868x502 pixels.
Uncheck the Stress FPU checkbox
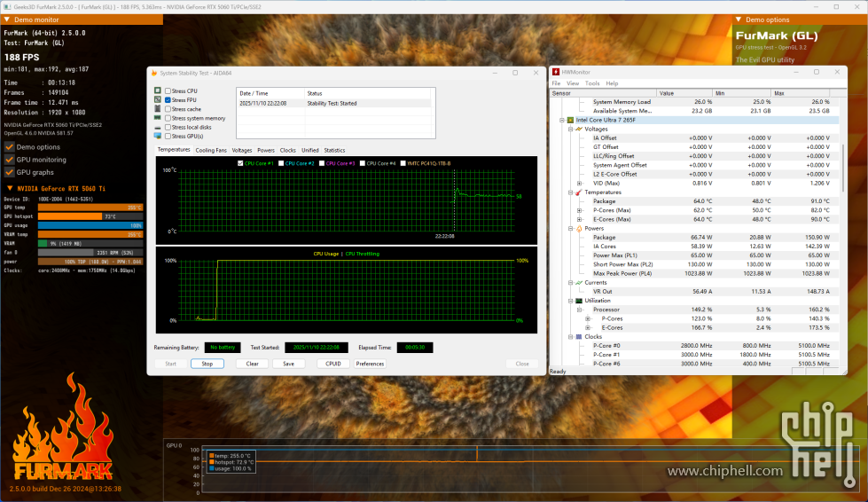(168, 100)
